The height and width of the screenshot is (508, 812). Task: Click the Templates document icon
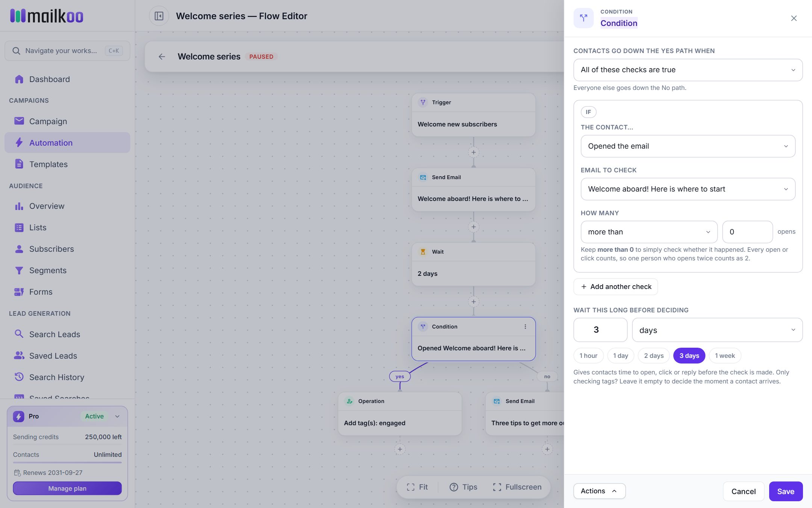(x=19, y=164)
